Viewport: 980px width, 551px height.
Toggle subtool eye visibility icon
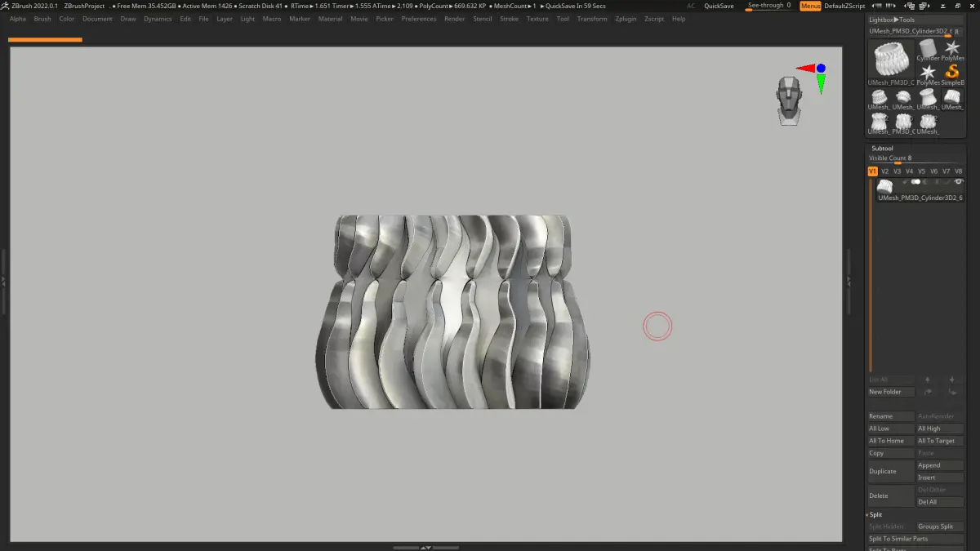960,181
